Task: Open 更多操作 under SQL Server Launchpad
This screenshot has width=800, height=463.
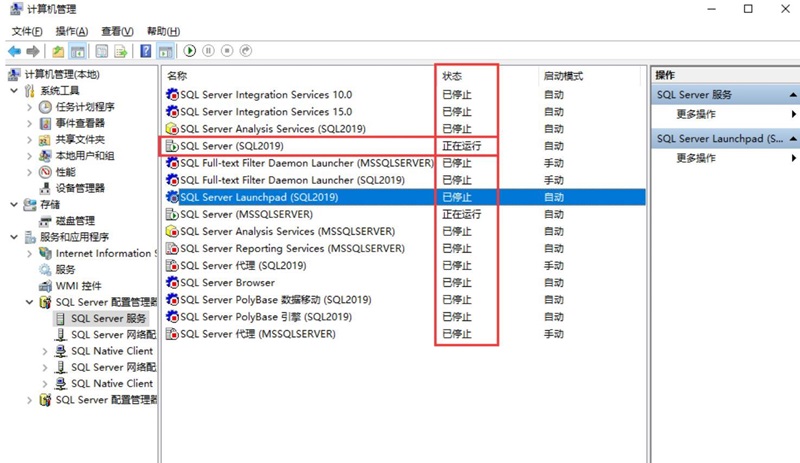Action: (696, 158)
